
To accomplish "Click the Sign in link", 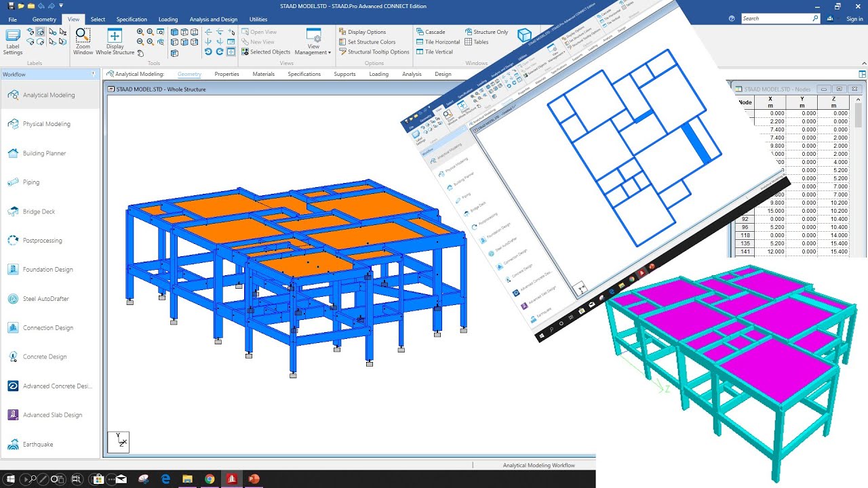I will click(x=854, y=18).
